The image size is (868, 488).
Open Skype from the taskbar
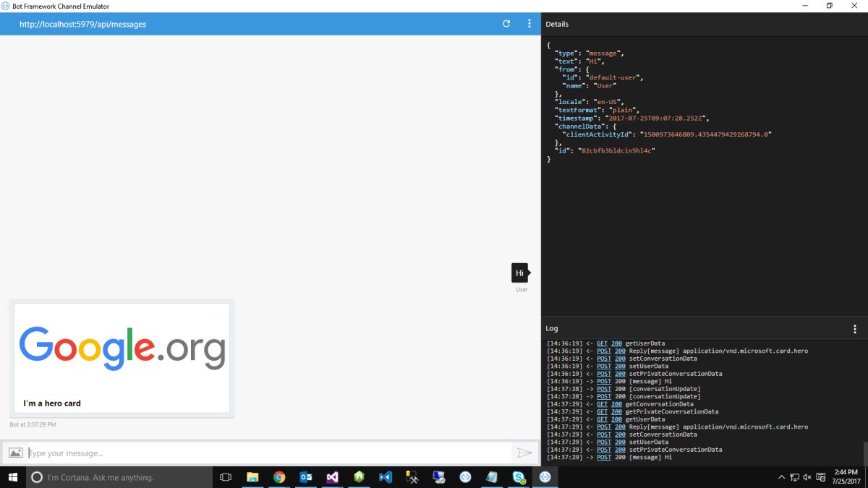coord(519,477)
